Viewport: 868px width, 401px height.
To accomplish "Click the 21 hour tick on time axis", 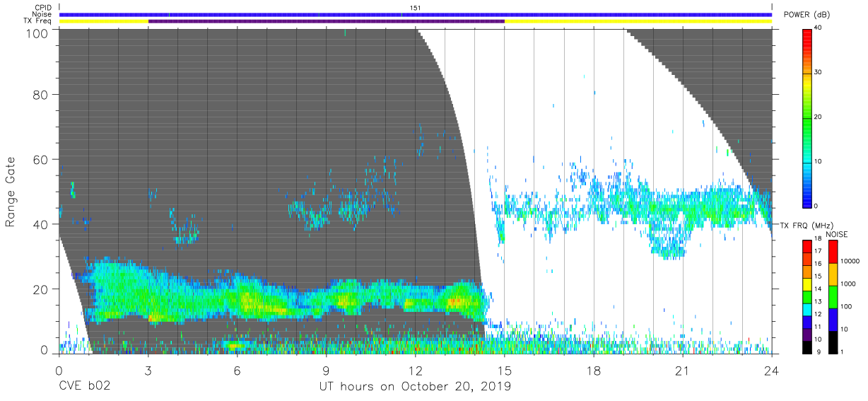I will click(683, 370).
